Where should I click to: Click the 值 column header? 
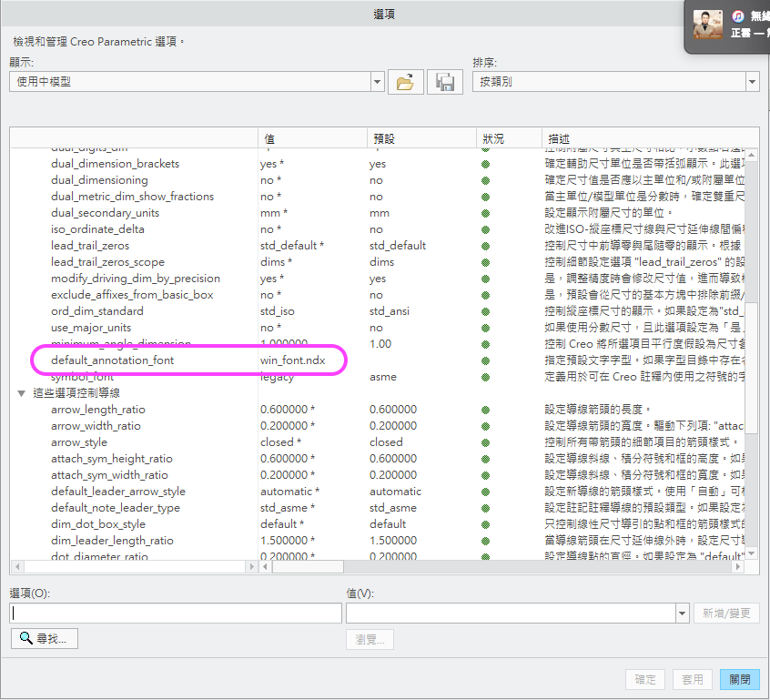(x=269, y=139)
